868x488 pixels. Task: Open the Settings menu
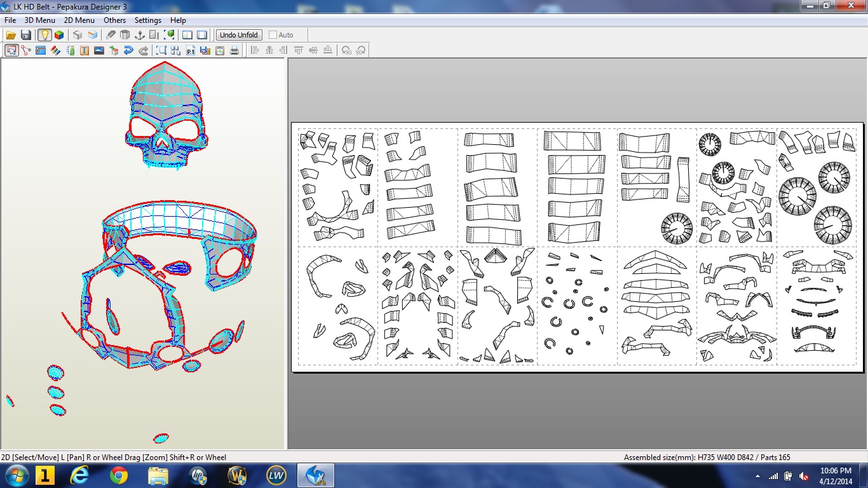pos(148,20)
